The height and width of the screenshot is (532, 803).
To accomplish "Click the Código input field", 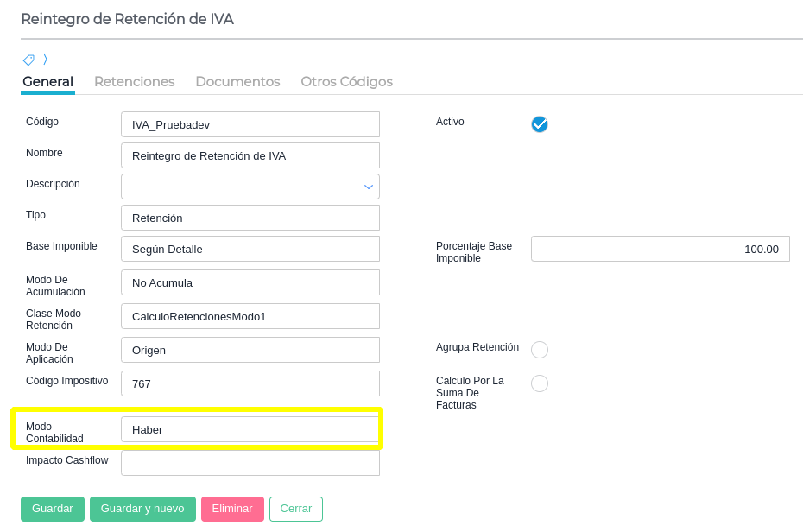I will tap(250, 124).
